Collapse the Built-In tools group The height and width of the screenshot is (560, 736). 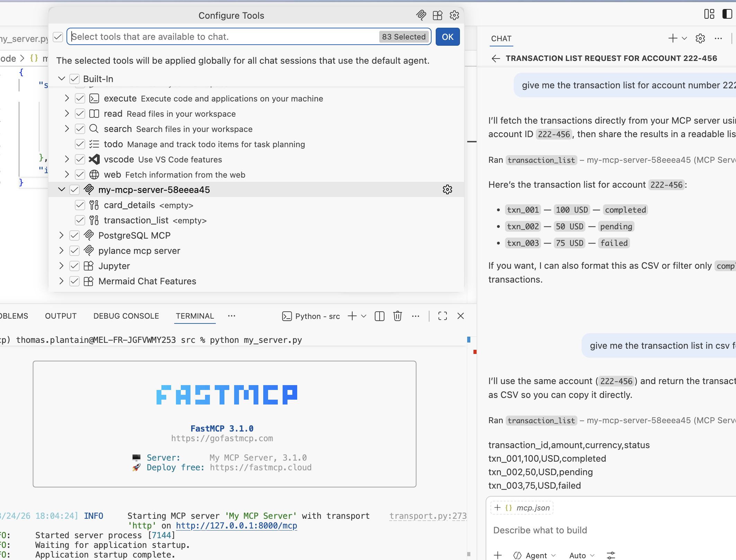click(62, 79)
